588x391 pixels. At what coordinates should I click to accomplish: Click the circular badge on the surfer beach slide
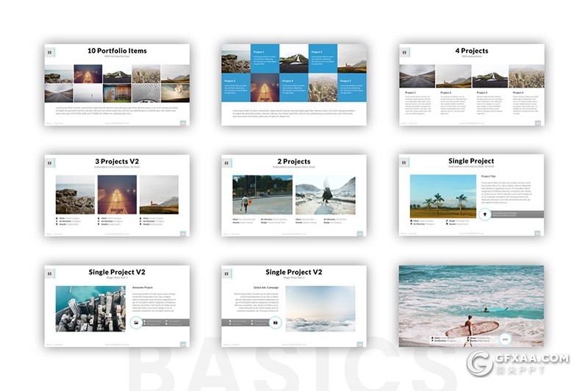coord(506,338)
